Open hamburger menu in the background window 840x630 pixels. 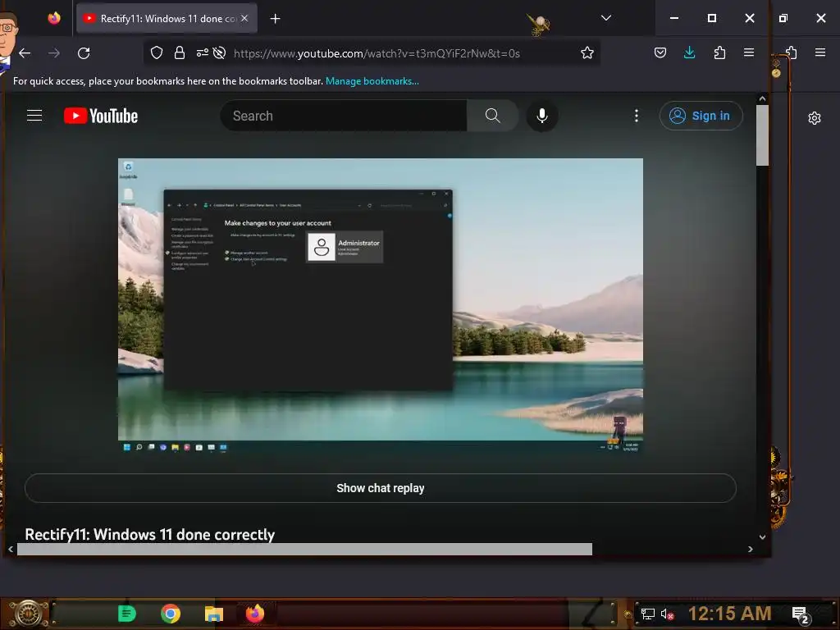(x=820, y=52)
